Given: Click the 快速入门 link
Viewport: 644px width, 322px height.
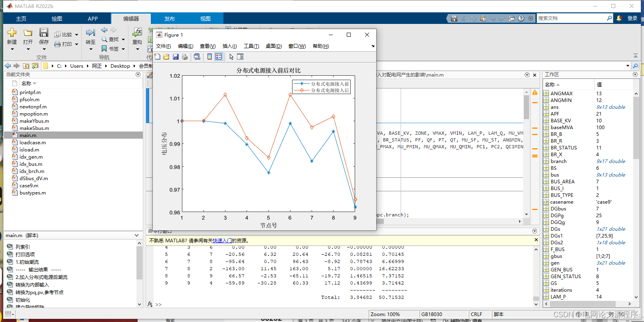Looking at the screenshot, I should pyautogui.click(x=222, y=240).
